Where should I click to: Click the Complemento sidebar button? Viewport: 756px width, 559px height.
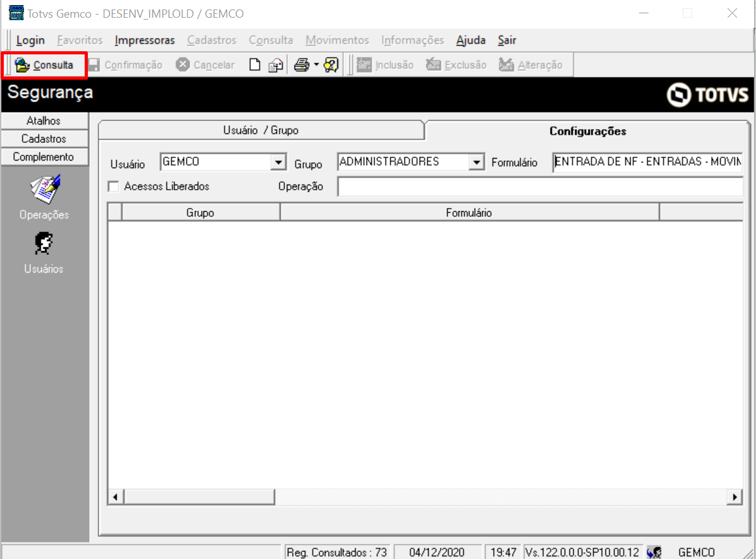coord(44,157)
